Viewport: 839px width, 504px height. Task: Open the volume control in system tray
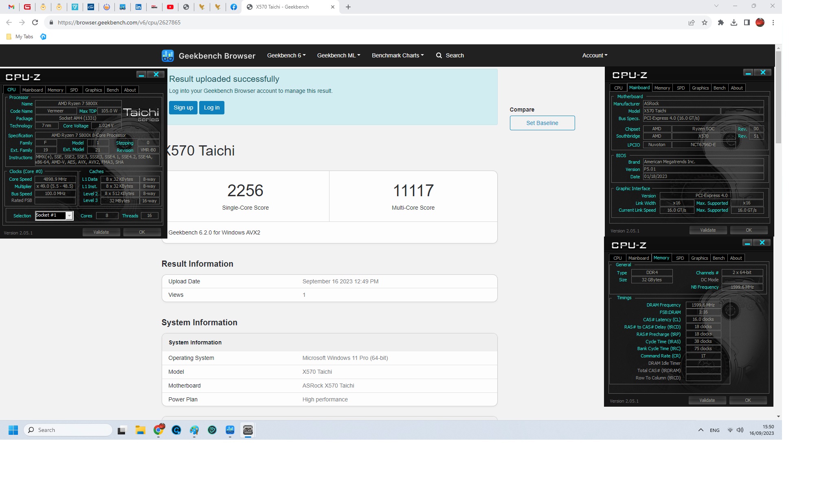click(x=740, y=430)
